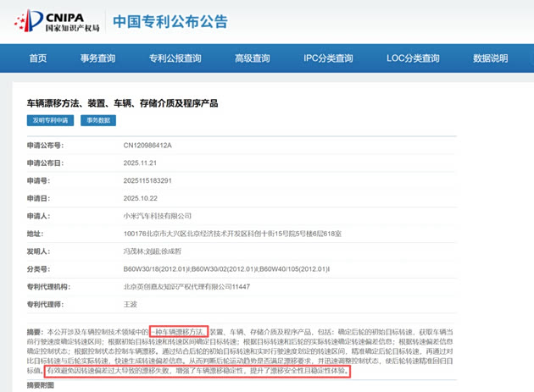Viewport: 534px width, 392px height.
Task: Open the 数据说明 navigation item
Action: [x=490, y=58]
